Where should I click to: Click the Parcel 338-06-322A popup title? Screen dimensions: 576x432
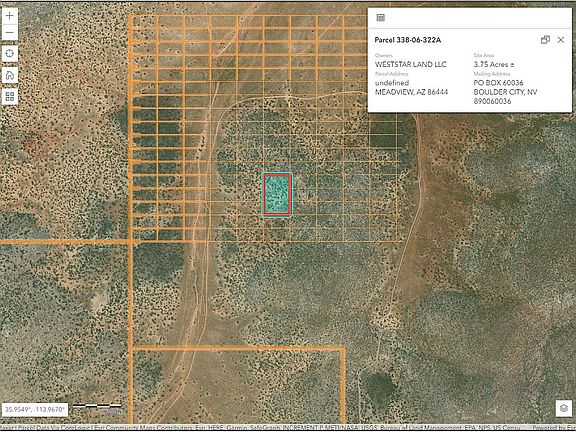pyautogui.click(x=407, y=40)
